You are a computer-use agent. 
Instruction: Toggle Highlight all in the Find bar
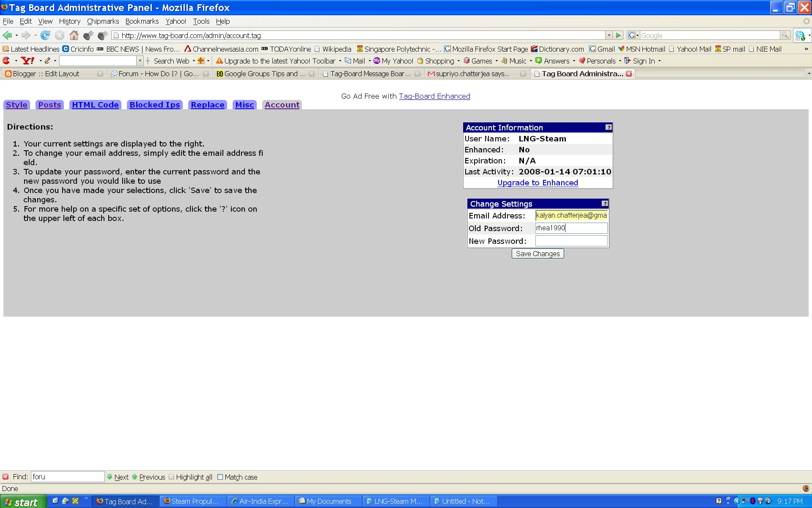(x=190, y=477)
